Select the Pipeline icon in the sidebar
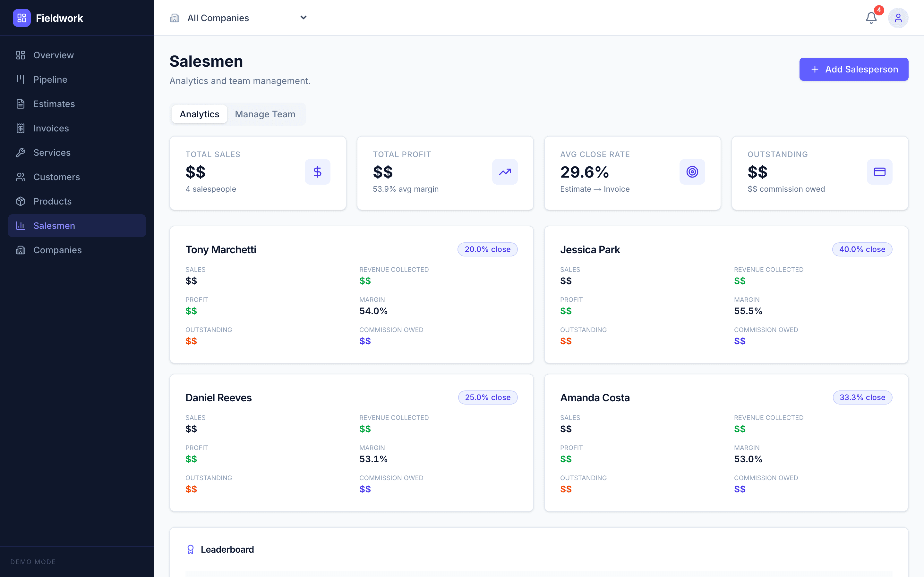The width and height of the screenshot is (924, 577). (x=21, y=79)
